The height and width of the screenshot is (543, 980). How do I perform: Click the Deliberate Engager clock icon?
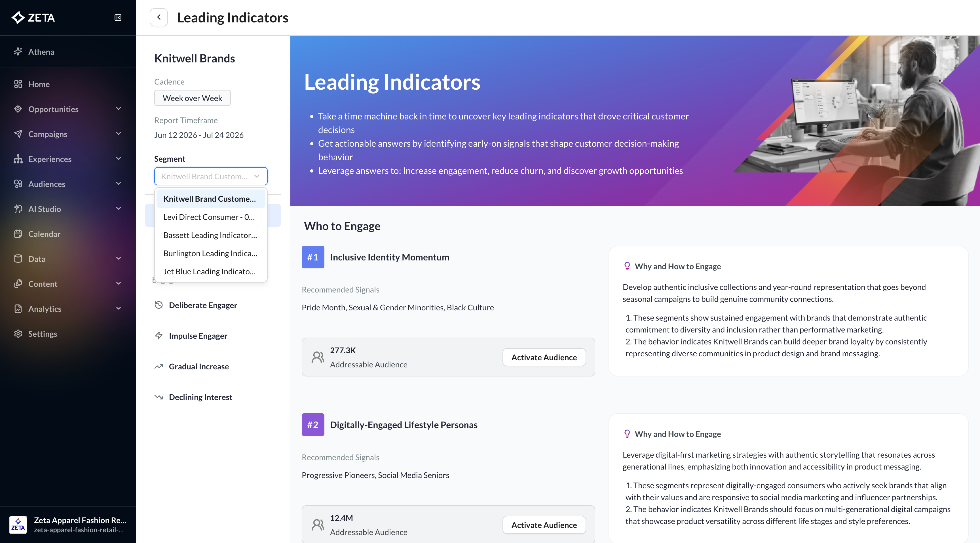[x=159, y=305]
